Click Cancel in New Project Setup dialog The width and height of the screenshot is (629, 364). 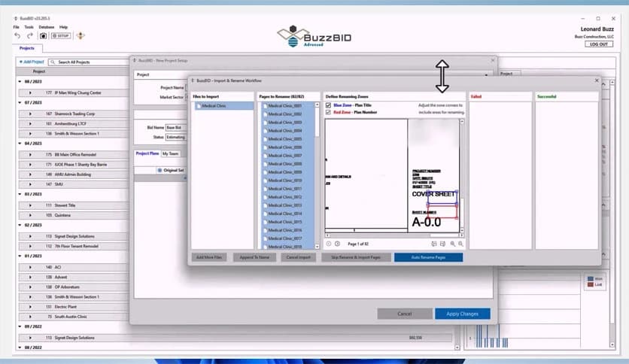tap(405, 314)
